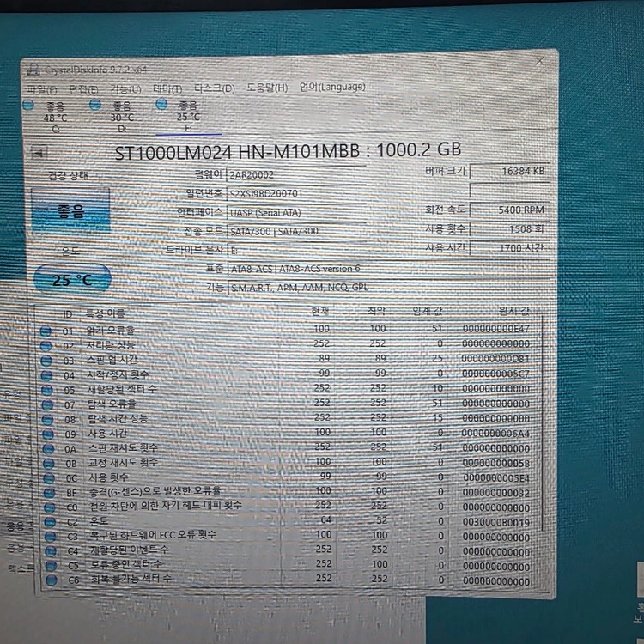Click the firmware field 2AR20002

click(x=296, y=174)
